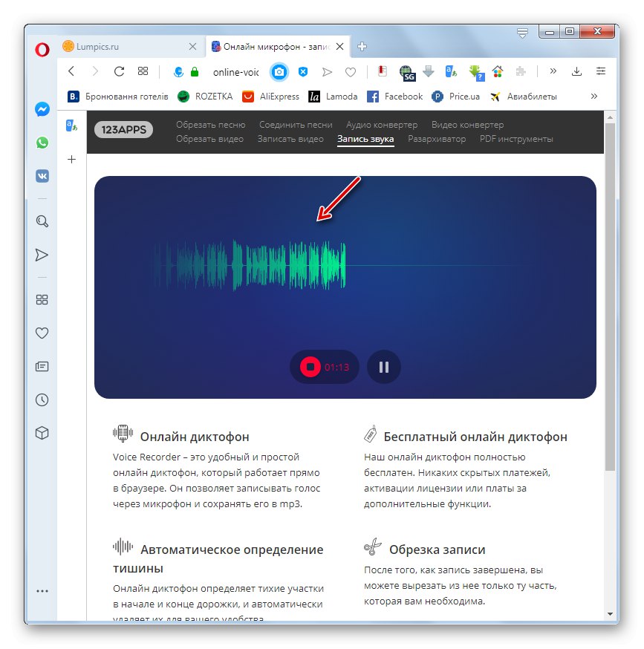Open extensions cube in the sidebar

[42, 433]
